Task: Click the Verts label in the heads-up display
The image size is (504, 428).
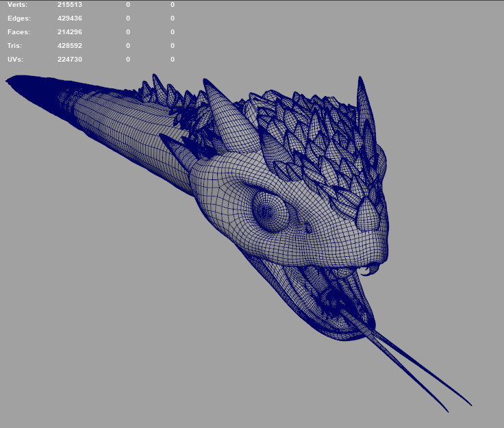Action: pos(17,5)
